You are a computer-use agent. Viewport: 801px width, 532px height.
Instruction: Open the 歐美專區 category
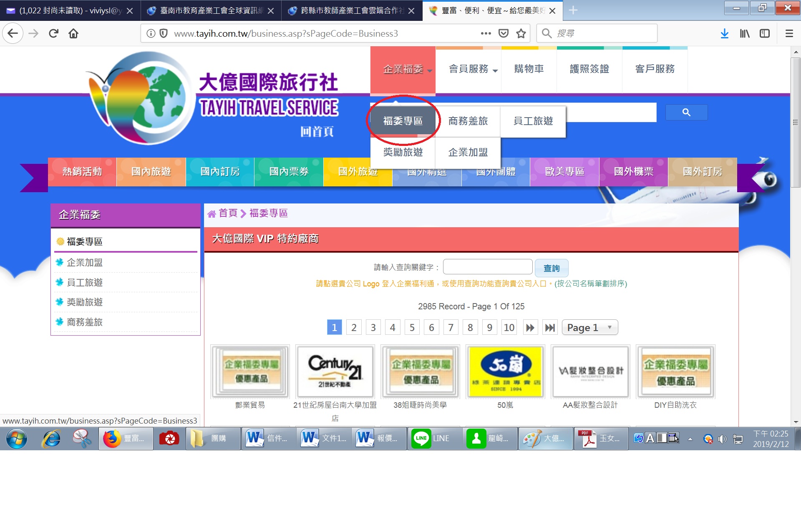564,172
